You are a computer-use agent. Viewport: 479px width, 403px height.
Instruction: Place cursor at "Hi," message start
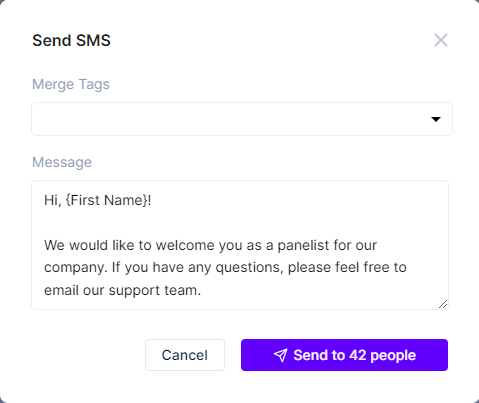click(x=45, y=200)
